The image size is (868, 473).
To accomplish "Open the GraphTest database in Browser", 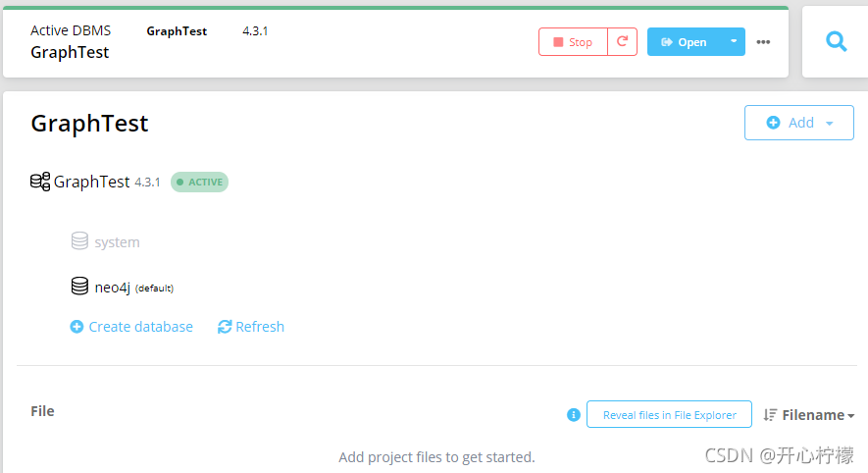I will pyautogui.click(x=685, y=42).
